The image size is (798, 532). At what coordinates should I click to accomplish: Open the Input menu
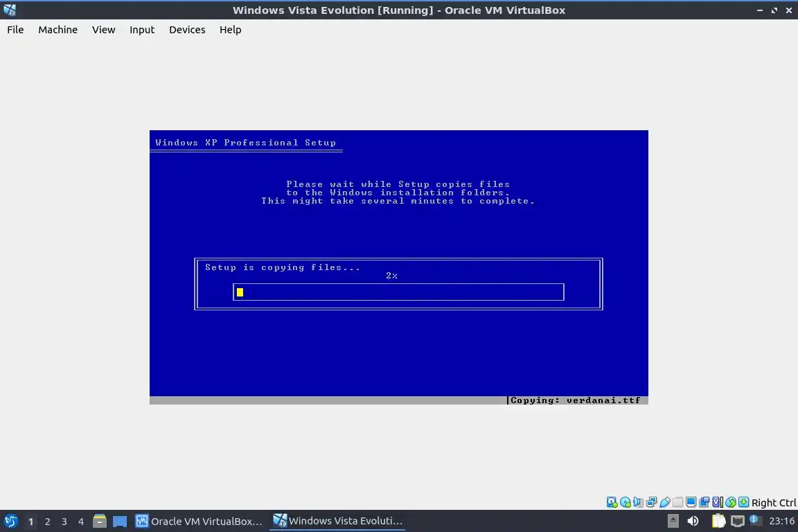142,30
